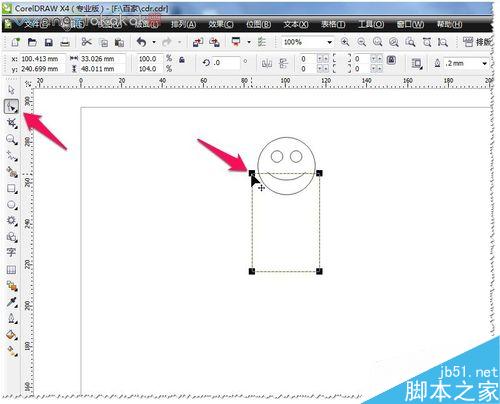Select the Text tool (字)

(x=11, y=253)
